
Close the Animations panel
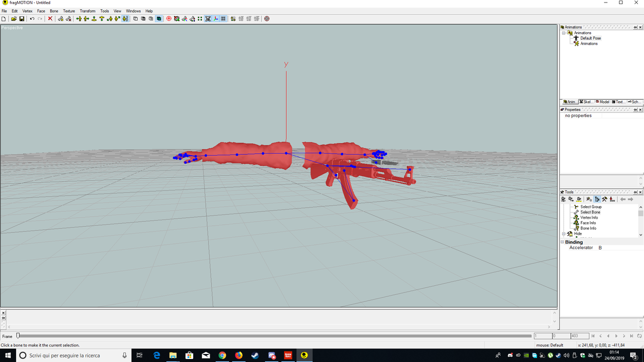[x=640, y=27]
